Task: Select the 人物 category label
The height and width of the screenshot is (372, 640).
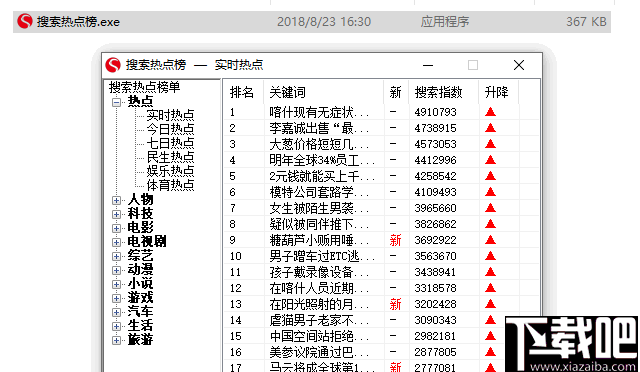Action: tap(140, 199)
